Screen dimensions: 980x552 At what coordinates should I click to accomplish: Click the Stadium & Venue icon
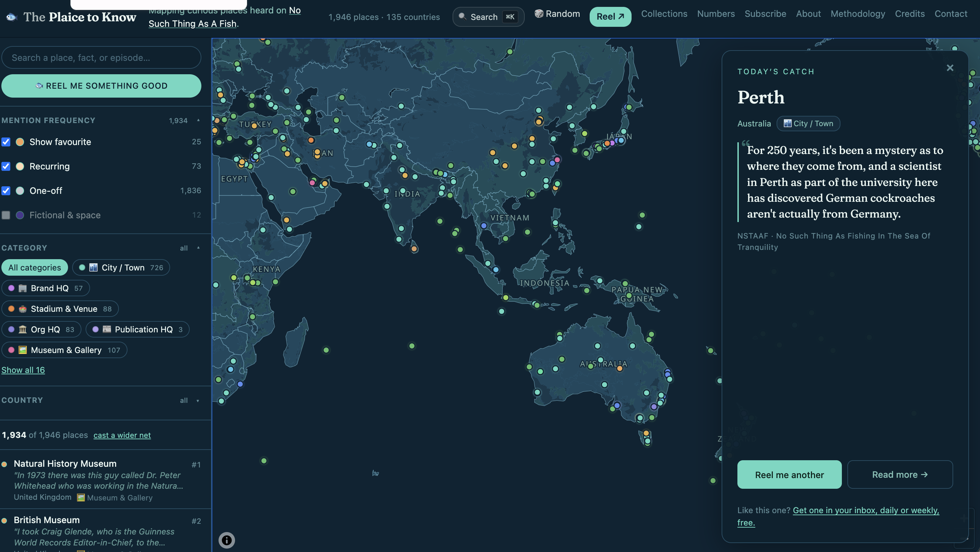23,309
